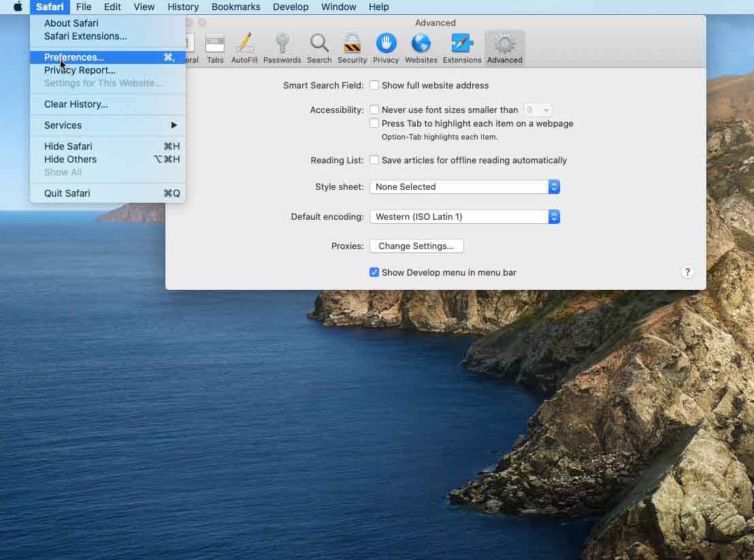Image resolution: width=754 pixels, height=560 pixels.
Task: Choose About Safari from the menu
Action: pos(108,23)
